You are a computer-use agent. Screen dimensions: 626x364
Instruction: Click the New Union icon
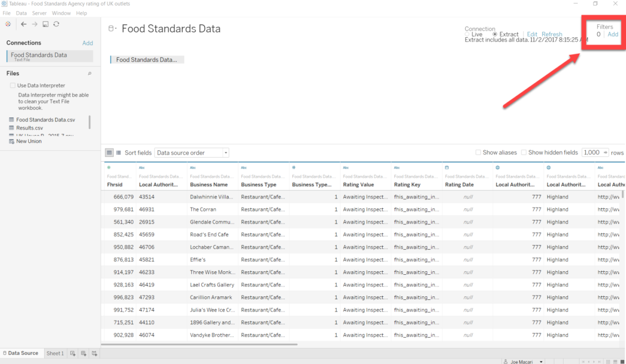click(12, 141)
